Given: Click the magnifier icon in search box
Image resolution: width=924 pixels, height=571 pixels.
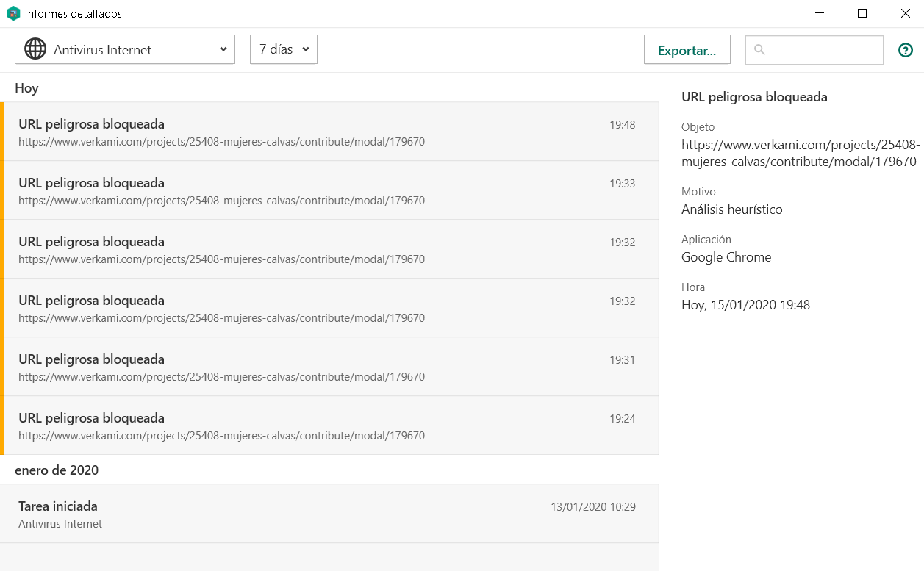Looking at the screenshot, I should tap(760, 50).
